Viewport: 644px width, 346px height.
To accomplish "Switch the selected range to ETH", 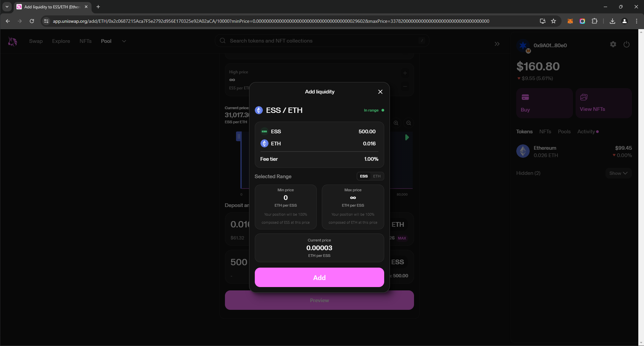I will pyautogui.click(x=377, y=176).
